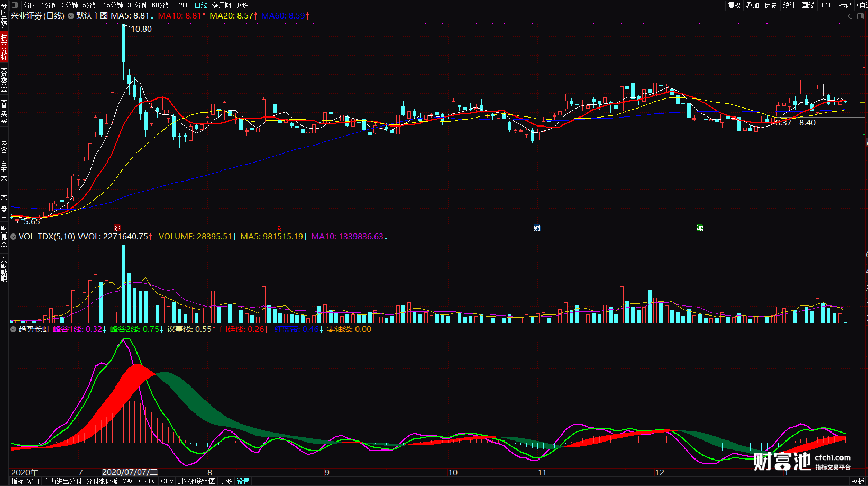Screen dimensions: 868x486
Task: Expand the 更多 timeframe list
Action: pyautogui.click(x=244, y=5)
